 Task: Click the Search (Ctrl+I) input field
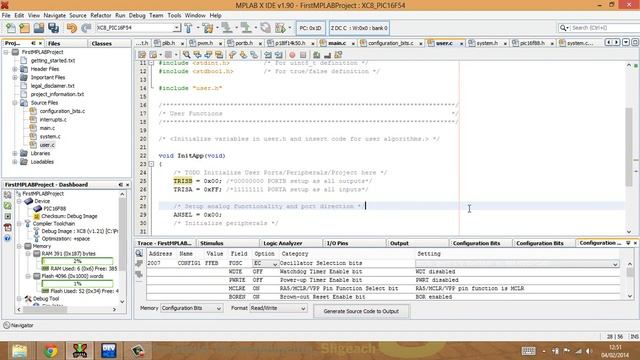pyautogui.click(x=604, y=28)
